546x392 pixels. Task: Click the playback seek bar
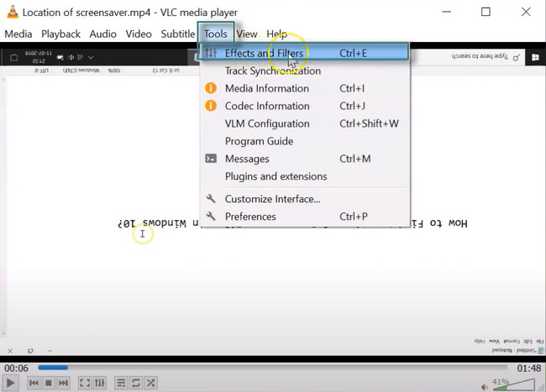[x=273, y=368]
